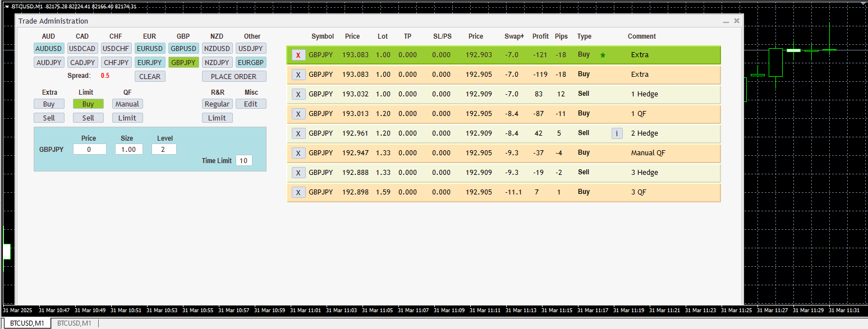Click Limit Sell button
Image resolution: width=868 pixels, height=329 pixels.
(88, 118)
